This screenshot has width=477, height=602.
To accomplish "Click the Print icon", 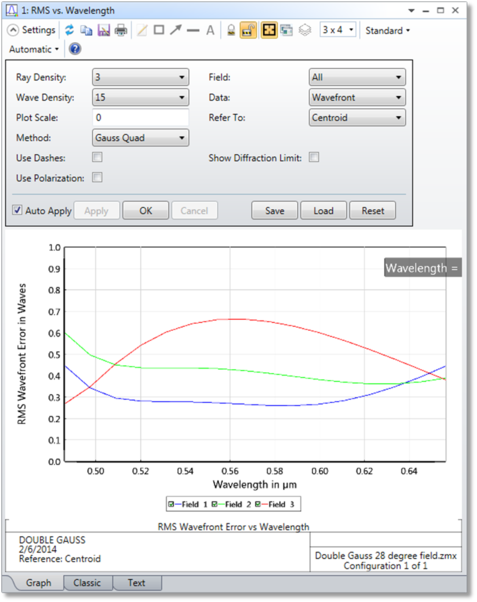I will (x=121, y=30).
